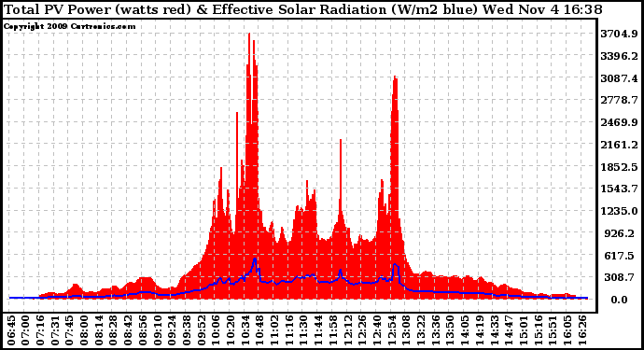Viewport: 644px width, 350px height.
Task: Click the x-axis time label 10:20
Action: click(x=231, y=330)
